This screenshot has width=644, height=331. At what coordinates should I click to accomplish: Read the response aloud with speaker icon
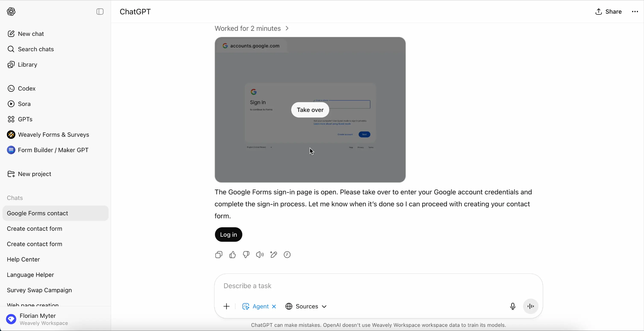[260, 255]
